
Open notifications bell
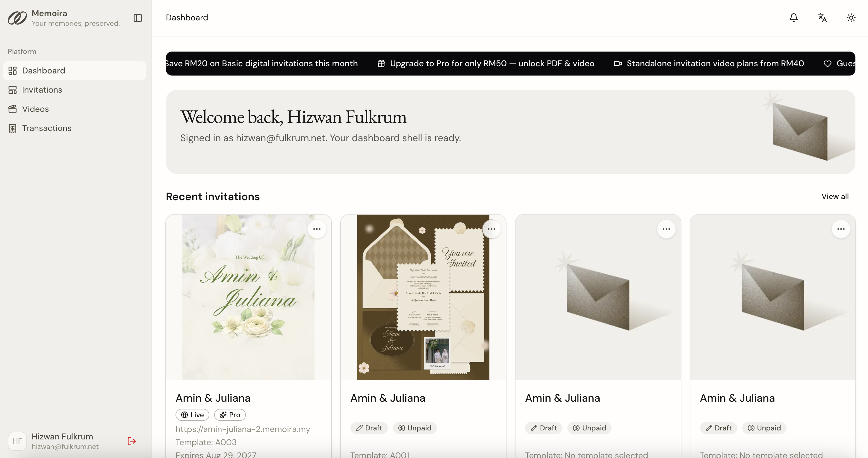pyautogui.click(x=793, y=18)
